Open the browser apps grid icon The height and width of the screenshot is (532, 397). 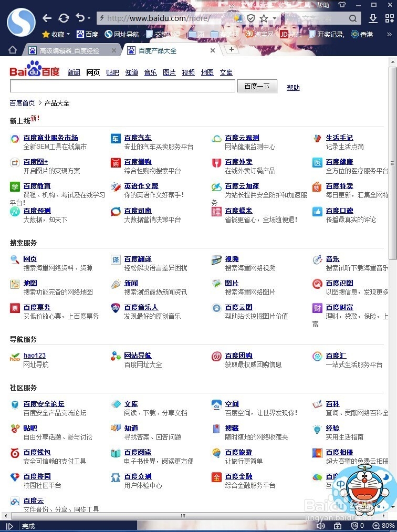coord(389,18)
